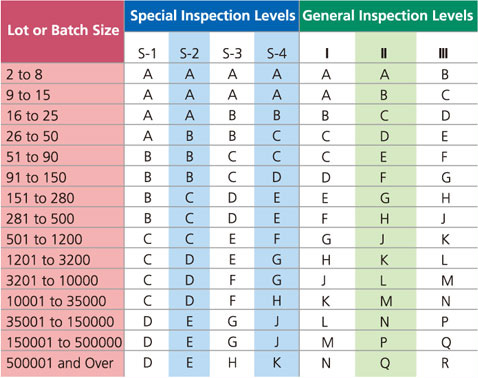The image size is (478, 378).
Task: Click the S-1 column heading
Action: click(147, 53)
